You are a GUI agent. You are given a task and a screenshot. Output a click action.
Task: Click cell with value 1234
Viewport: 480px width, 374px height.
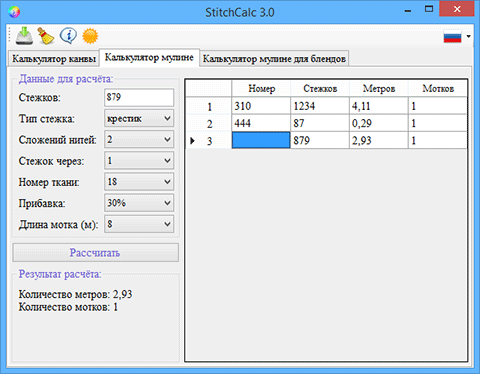point(320,106)
